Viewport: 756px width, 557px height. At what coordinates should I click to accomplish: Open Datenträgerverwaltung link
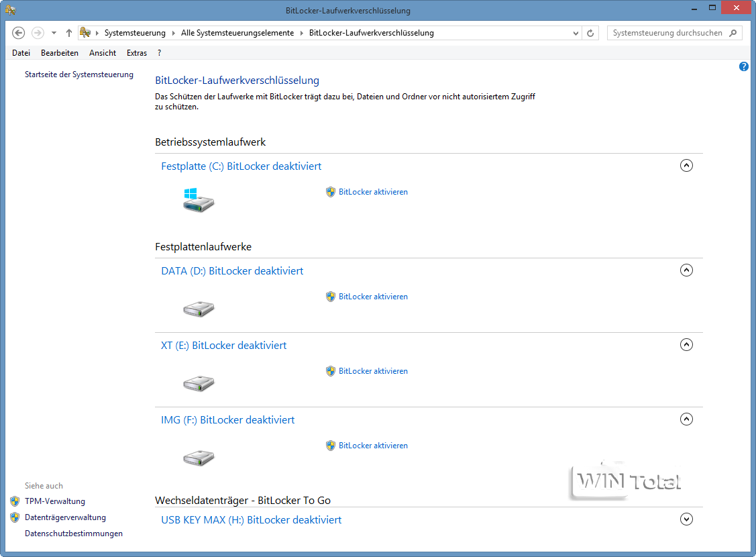pos(65,517)
